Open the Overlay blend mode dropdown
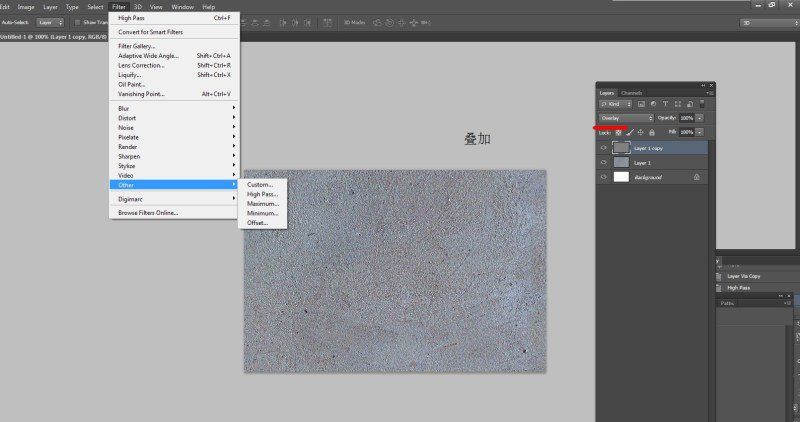Screen dimensions: 800x422 (x=626, y=118)
